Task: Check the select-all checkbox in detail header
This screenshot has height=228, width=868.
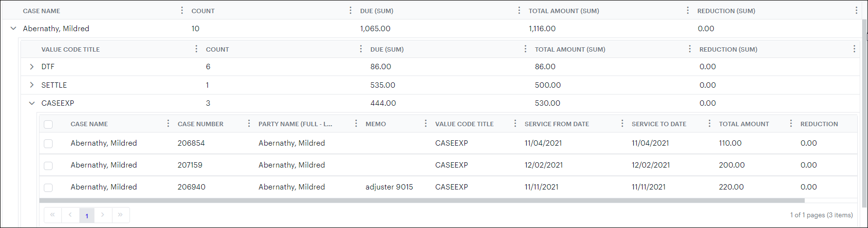Action: pyautogui.click(x=48, y=124)
